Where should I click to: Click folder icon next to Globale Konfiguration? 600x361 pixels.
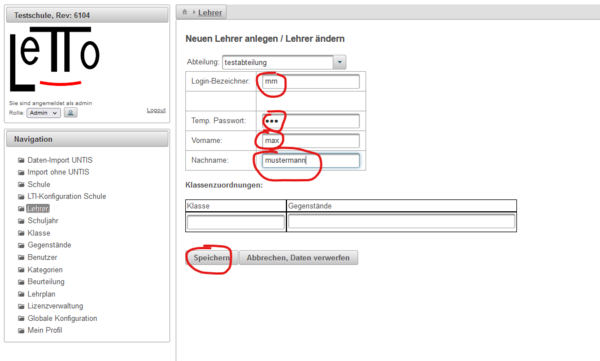tap(21, 318)
